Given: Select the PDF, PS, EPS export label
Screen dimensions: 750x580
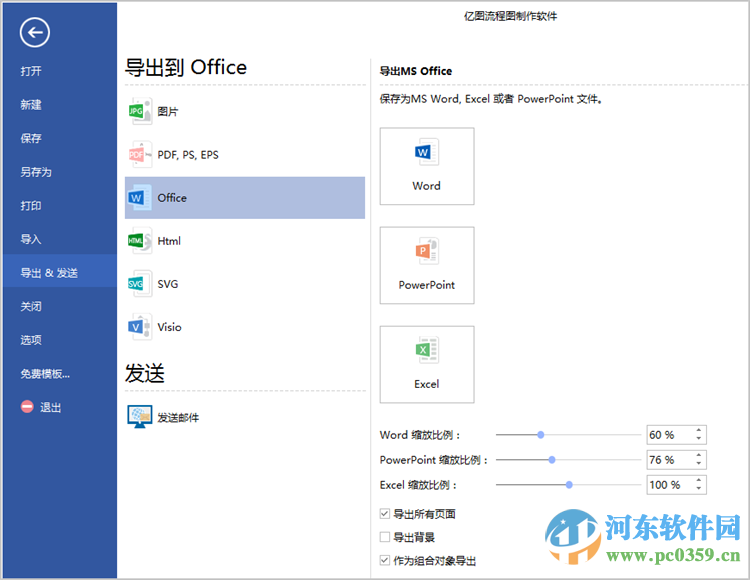Looking at the screenshot, I should (x=188, y=155).
